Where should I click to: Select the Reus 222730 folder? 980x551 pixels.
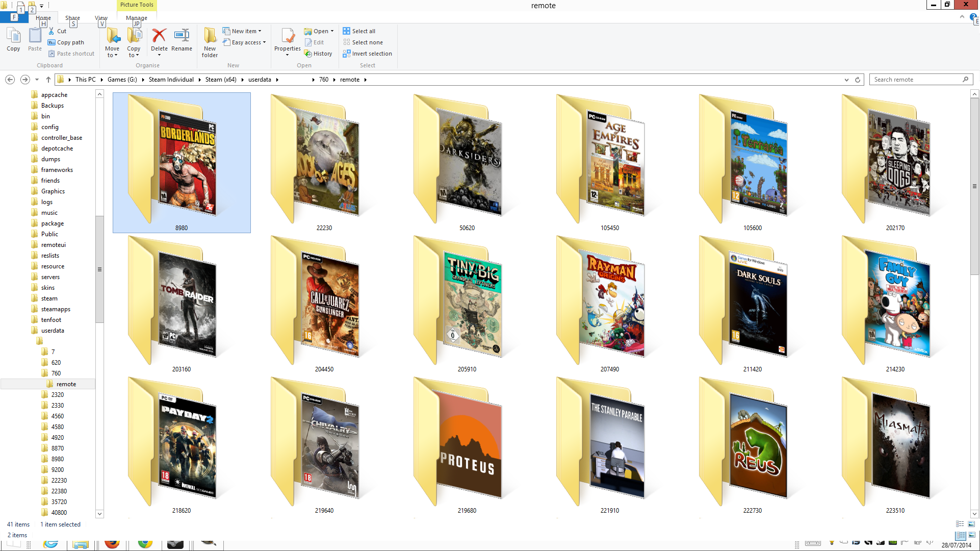(x=752, y=445)
